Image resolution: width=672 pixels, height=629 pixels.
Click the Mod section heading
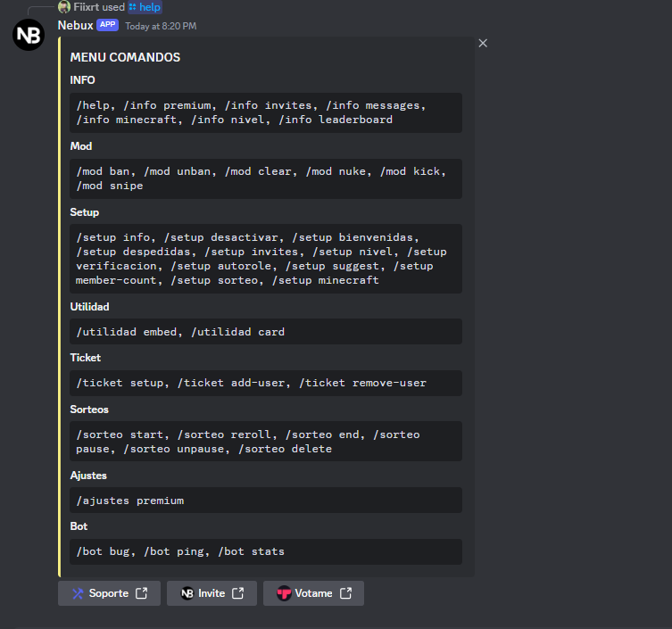coord(81,146)
